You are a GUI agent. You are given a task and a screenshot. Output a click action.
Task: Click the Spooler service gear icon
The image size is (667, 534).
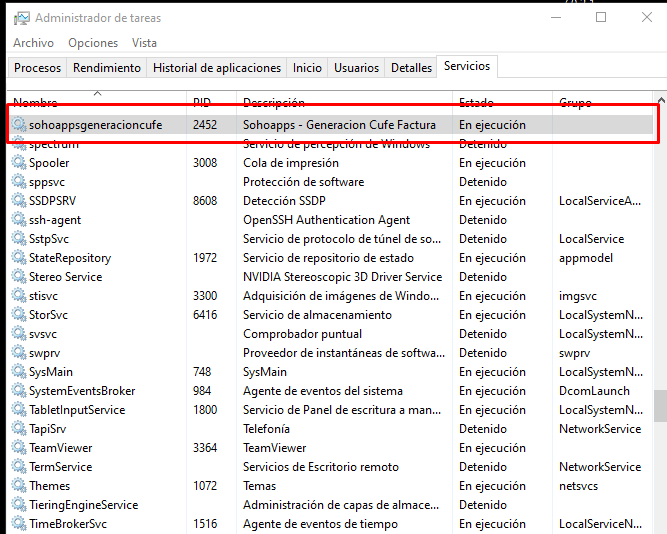tap(18, 163)
